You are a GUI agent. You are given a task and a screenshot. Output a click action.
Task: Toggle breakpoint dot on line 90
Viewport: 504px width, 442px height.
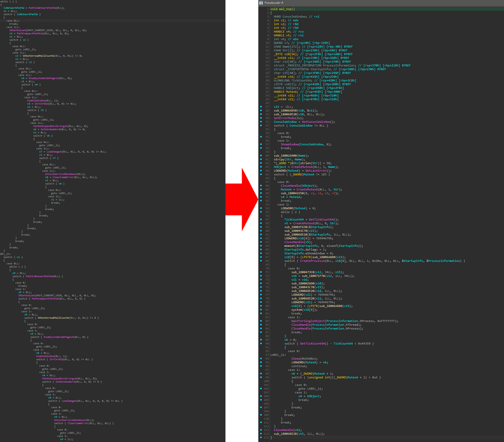click(261, 344)
